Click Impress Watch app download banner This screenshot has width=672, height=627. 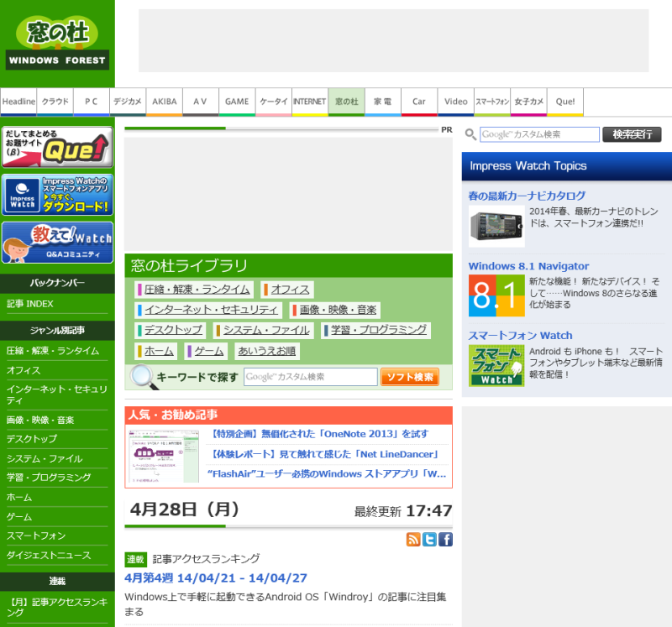click(x=57, y=195)
